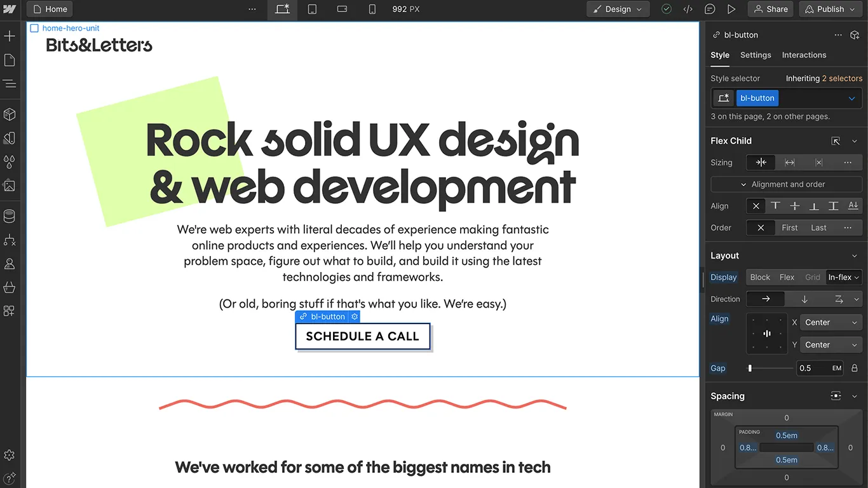Toggle preview mode with the play icon
The height and width of the screenshot is (488, 868).
pyautogui.click(x=731, y=9)
